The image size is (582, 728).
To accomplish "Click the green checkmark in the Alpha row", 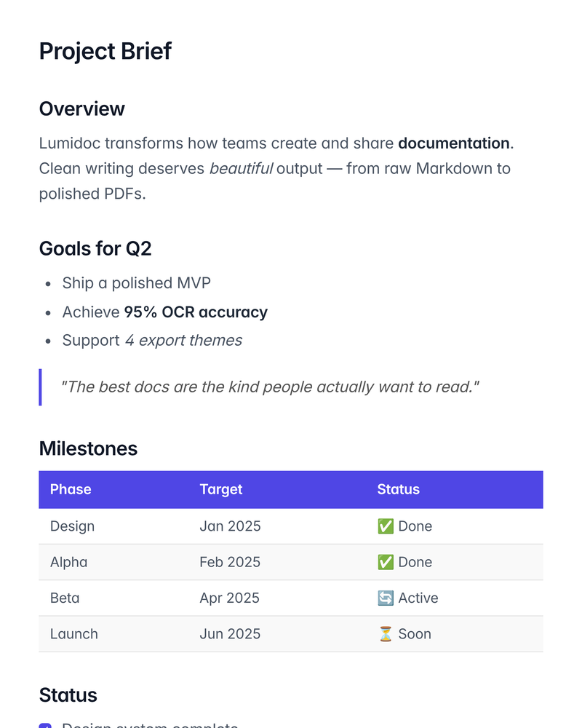I will click(x=386, y=562).
